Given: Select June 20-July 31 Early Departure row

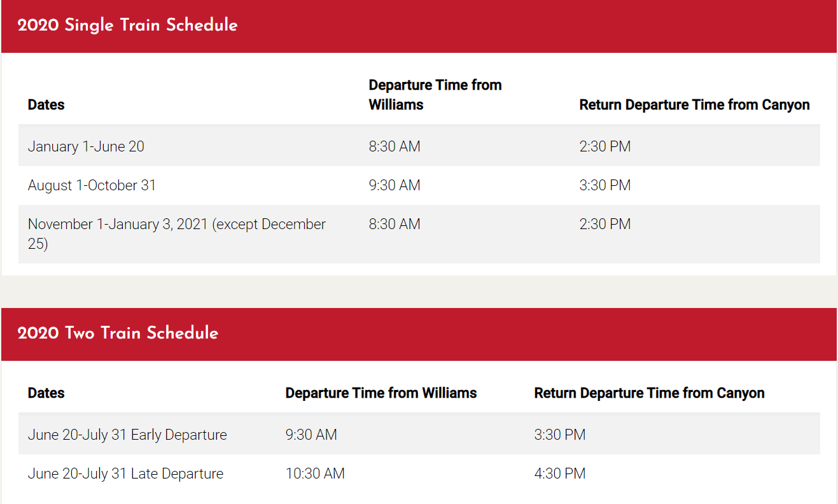Looking at the screenshot, I should tap(419, 435).
